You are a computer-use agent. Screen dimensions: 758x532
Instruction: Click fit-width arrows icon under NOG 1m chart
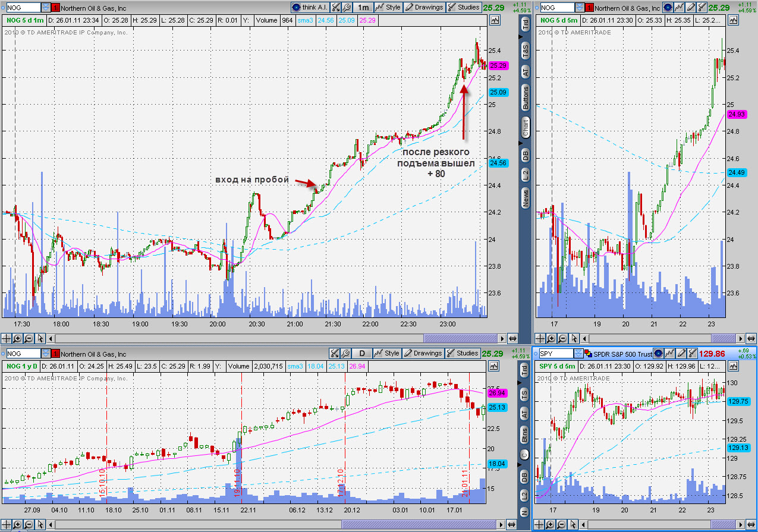tap(512, 338)
